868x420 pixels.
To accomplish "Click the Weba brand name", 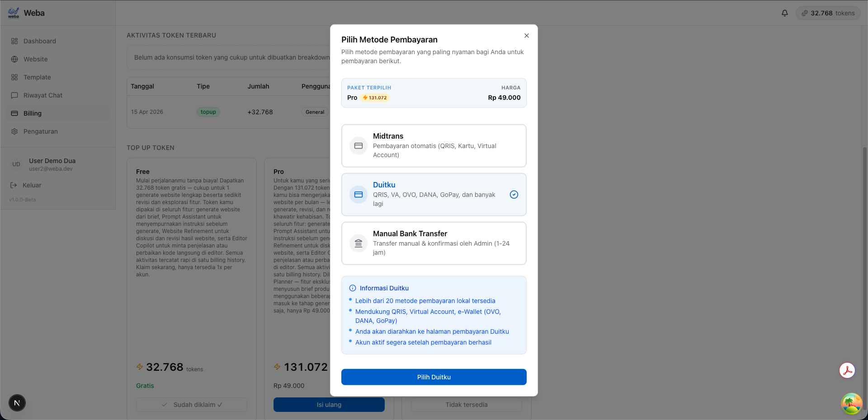I will [34, 13].
